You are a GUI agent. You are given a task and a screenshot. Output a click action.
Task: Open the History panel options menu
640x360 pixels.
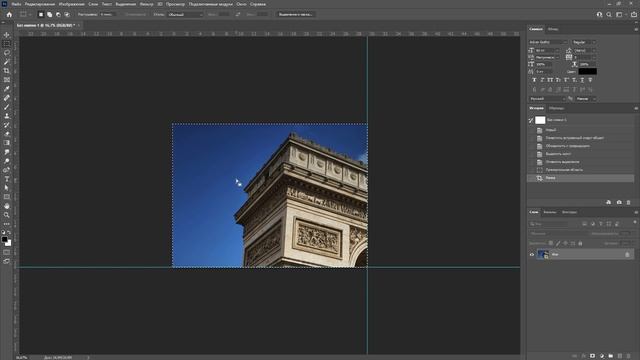pyautogui.click(x=636, y=109)
